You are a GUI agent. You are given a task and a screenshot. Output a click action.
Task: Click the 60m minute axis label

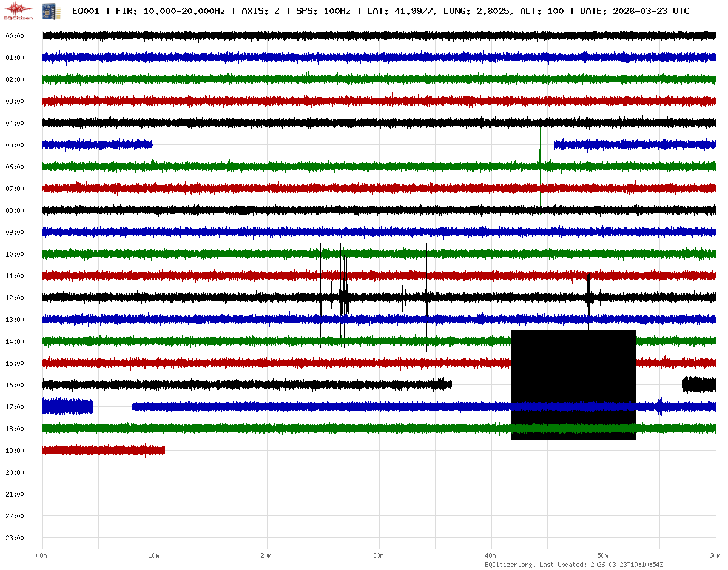tap(715, 555)
